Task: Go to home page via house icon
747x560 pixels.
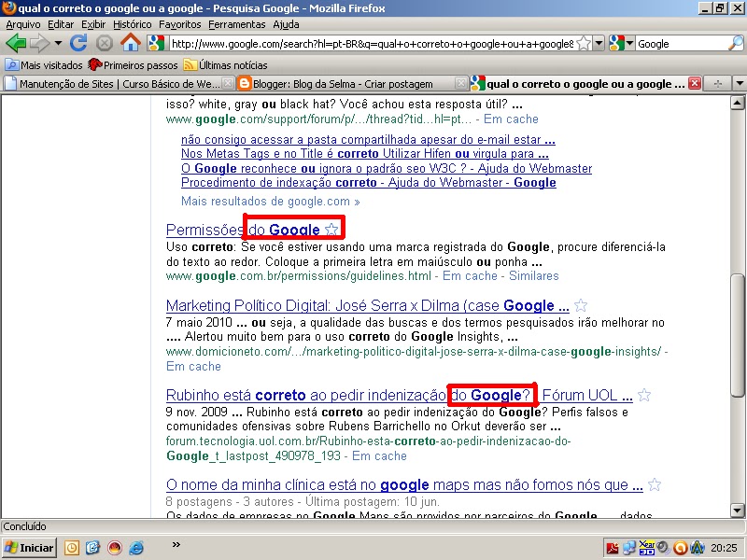Action: [131, 43]
